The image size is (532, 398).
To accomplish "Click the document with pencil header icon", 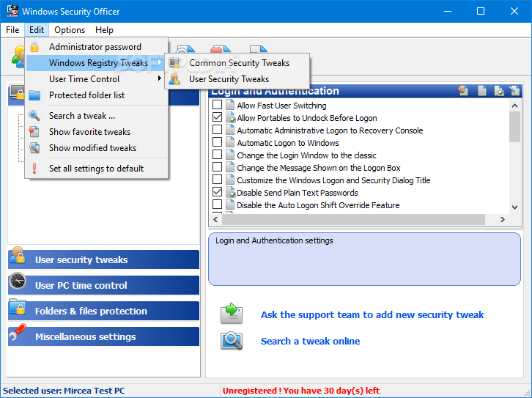I will click(514, 91).
